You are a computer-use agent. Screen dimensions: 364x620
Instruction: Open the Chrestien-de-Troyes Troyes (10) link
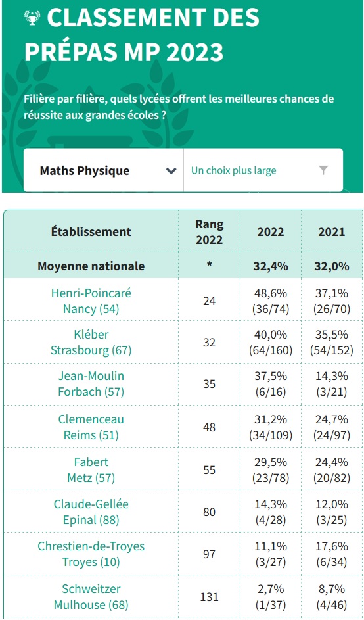pyautogui.click(x=91, y=554)
